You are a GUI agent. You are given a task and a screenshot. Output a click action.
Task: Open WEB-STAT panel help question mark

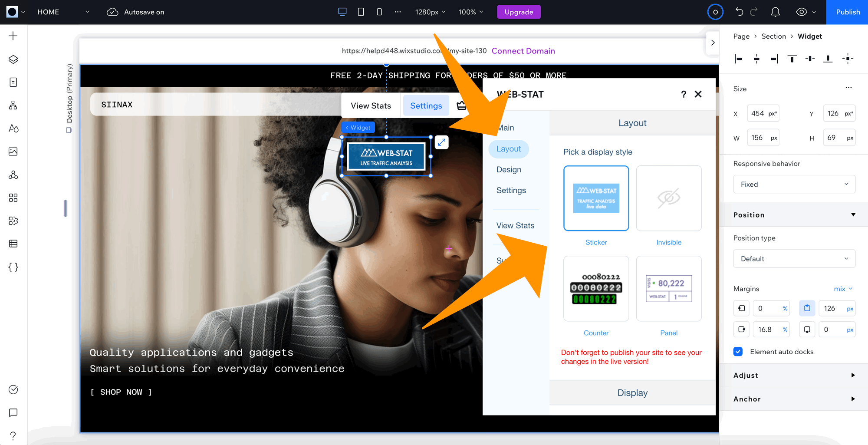684,94
